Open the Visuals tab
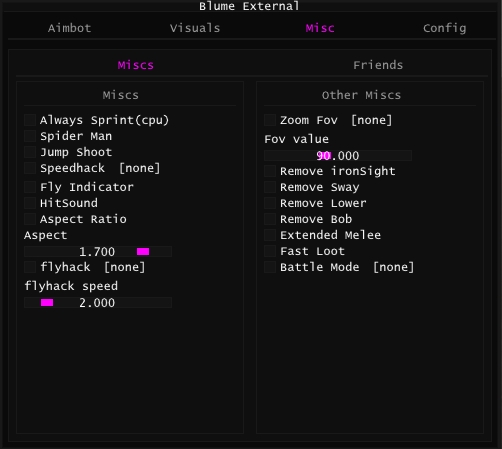Viewport: 502px width, 449px height. 195,28
